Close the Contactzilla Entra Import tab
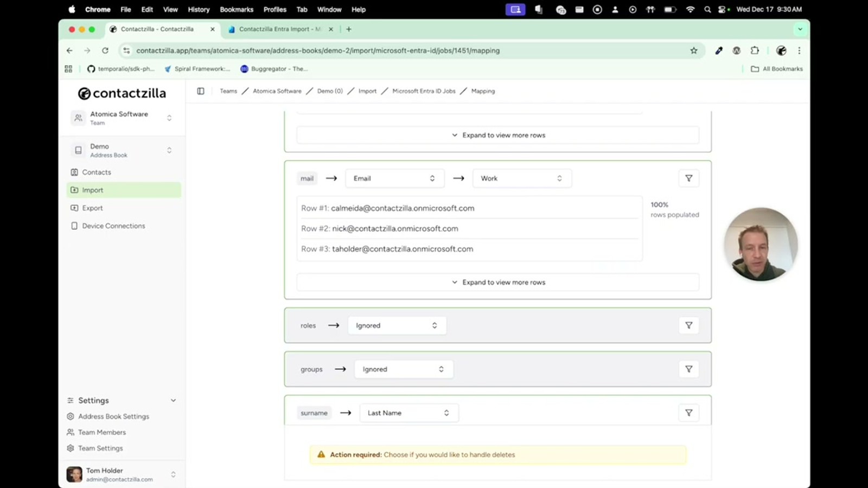This screenshot has height=488, width=868. [331, 29]
